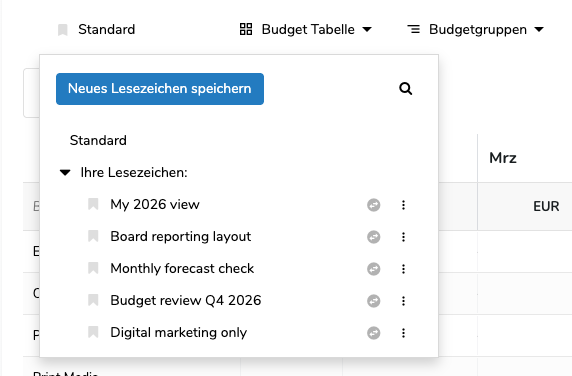Click the Budget Tabelle grid icon
This screenshot has height=376, width=572.
[x=246, y=29]
